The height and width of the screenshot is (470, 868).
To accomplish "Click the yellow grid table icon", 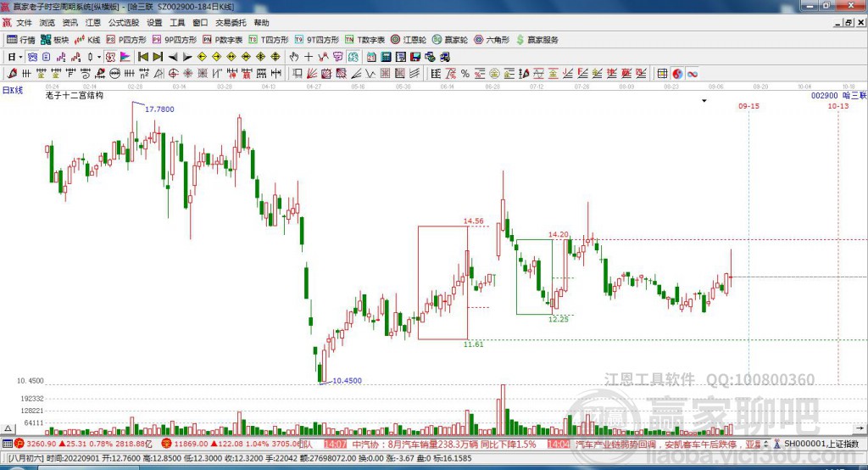I will [662, 73].
